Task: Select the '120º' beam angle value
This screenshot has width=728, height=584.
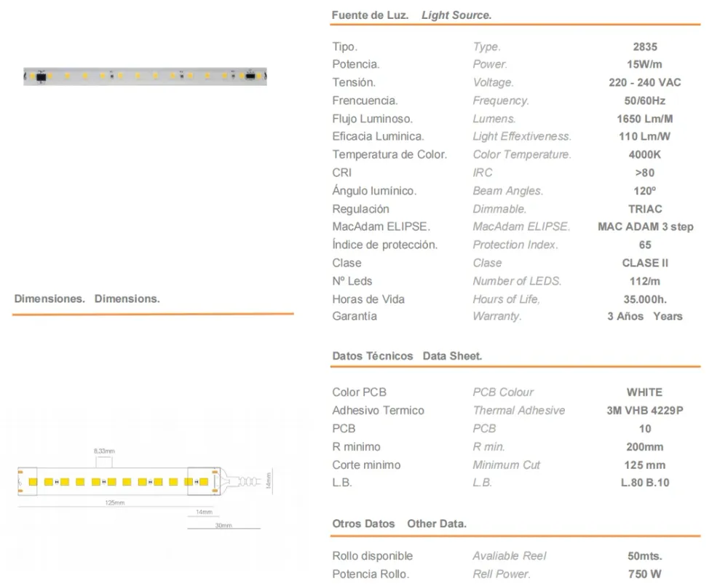Action: 644,191
